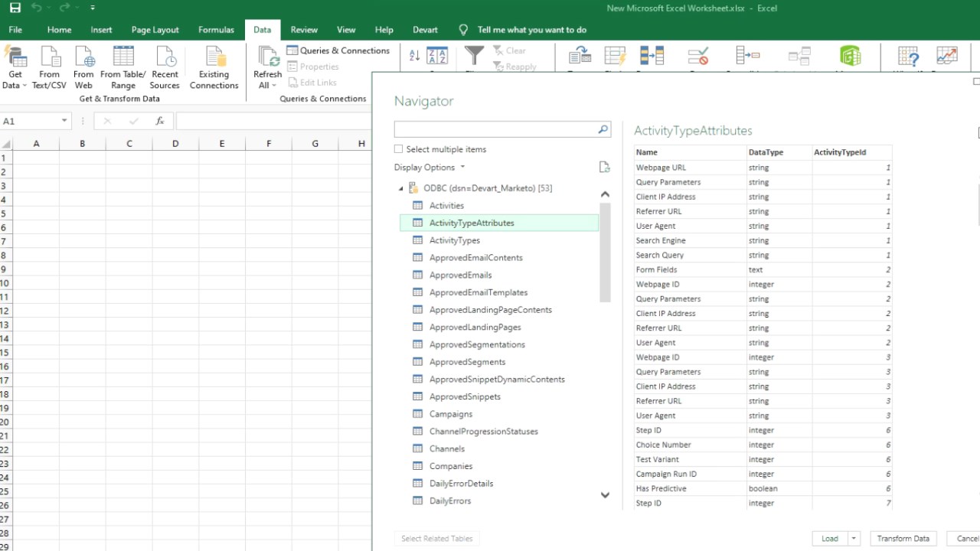The image size is (980, 551).
Task: Open the Name Box dropdown arrow
Action: click(64, 121)
